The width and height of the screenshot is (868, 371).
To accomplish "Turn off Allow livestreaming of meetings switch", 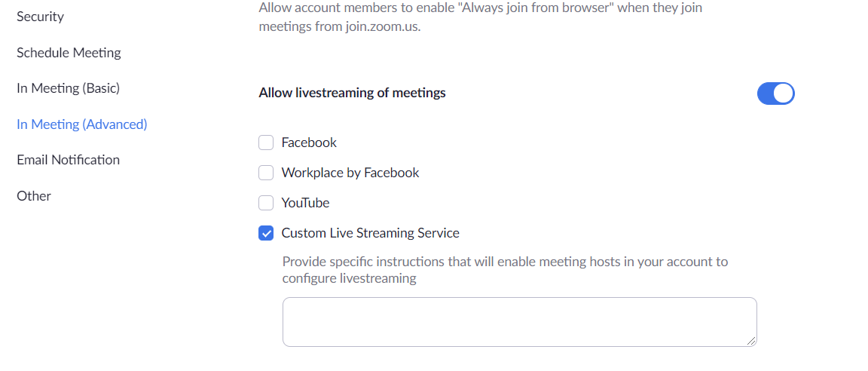I will 775,94.
